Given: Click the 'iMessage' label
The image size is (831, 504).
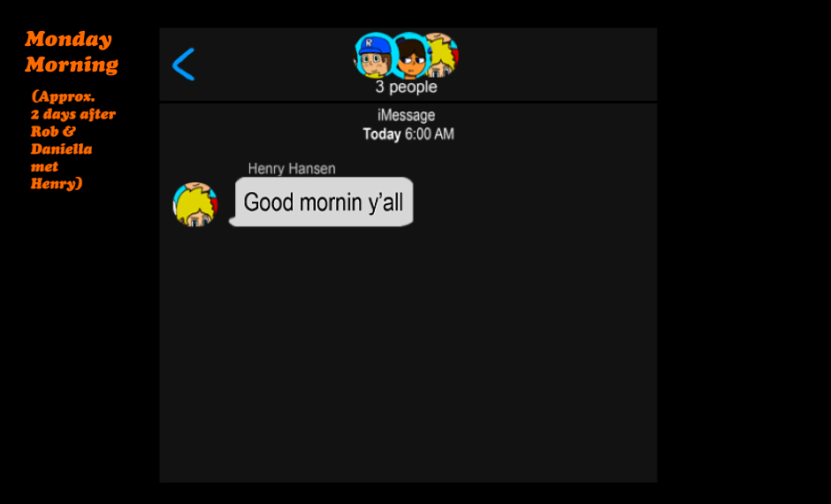Looking at the screenshot, I should pyautogui.click(x=406, y=115).
